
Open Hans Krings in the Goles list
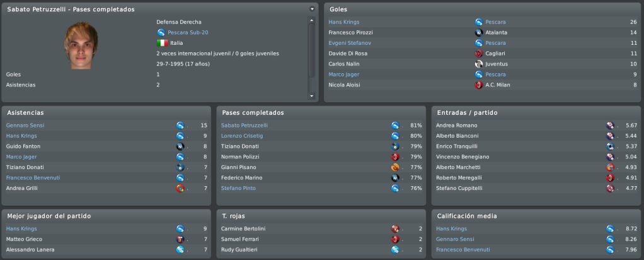click(344, 22)
